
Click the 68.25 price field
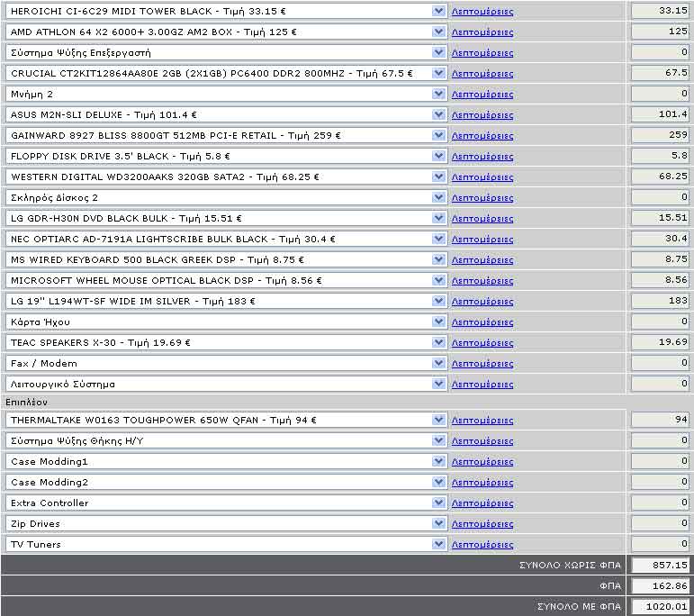point(660,177)
